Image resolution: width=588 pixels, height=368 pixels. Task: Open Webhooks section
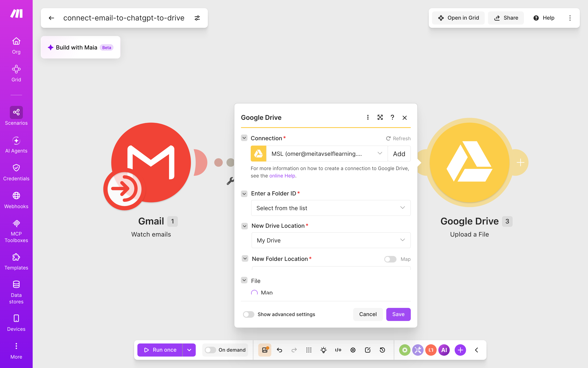point(16,200)
